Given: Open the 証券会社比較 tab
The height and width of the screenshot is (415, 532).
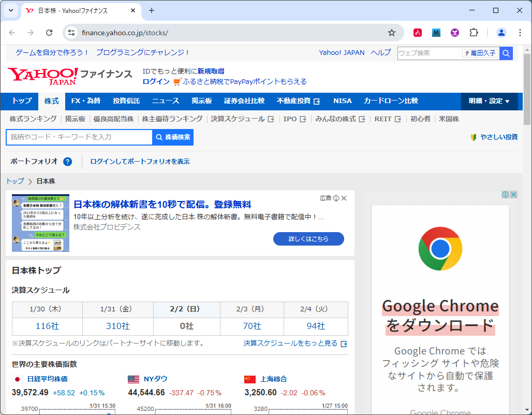Looking at the screenshot, I should click(x=244, y=101).
